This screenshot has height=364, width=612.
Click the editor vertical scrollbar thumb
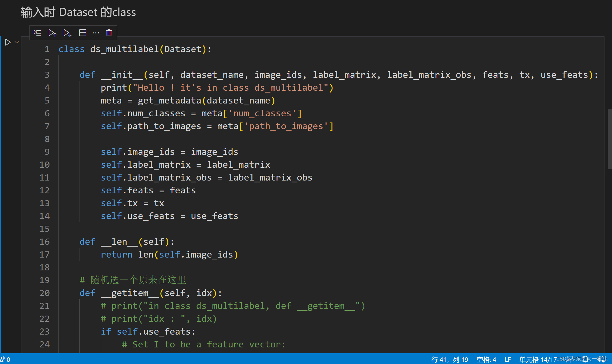point(609,139)
